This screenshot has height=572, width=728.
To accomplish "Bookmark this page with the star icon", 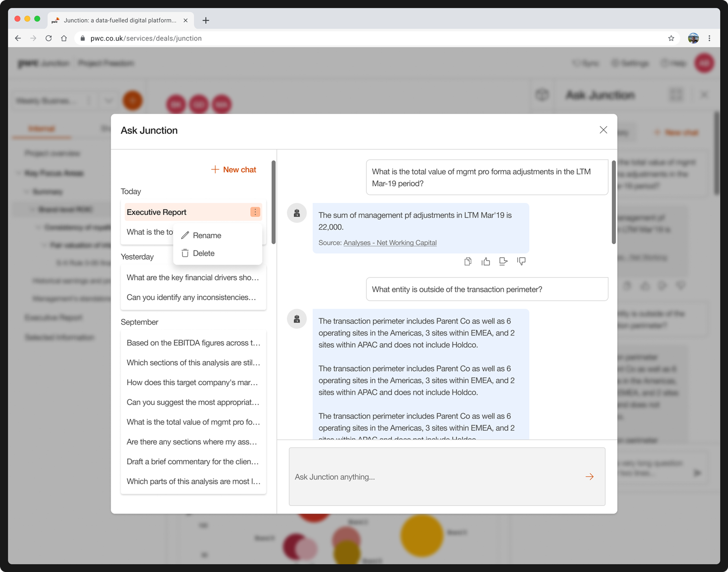I will coord(671,38).
